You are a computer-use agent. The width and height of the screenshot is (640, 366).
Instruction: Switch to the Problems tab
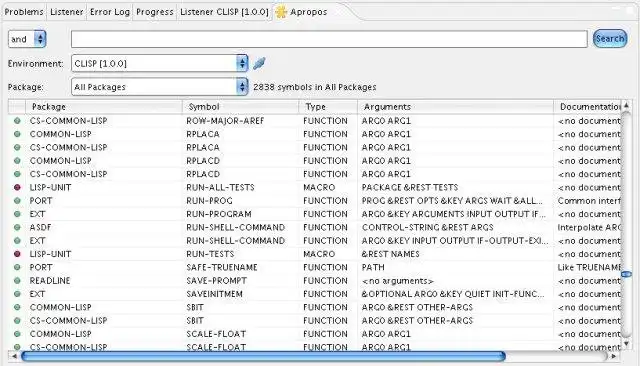click(24, 12)
